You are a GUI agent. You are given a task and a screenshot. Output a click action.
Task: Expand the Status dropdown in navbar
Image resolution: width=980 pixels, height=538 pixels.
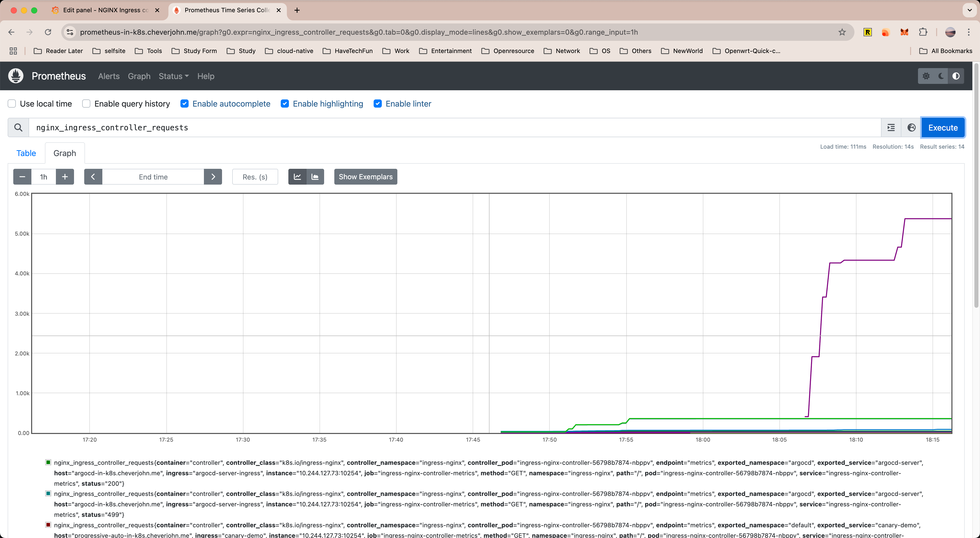(174, 76)
